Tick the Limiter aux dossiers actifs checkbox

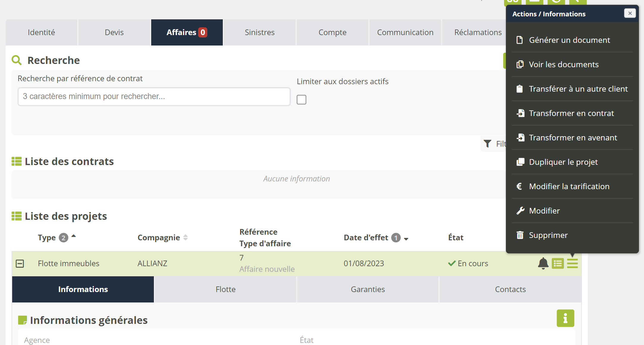click(301, 100)
